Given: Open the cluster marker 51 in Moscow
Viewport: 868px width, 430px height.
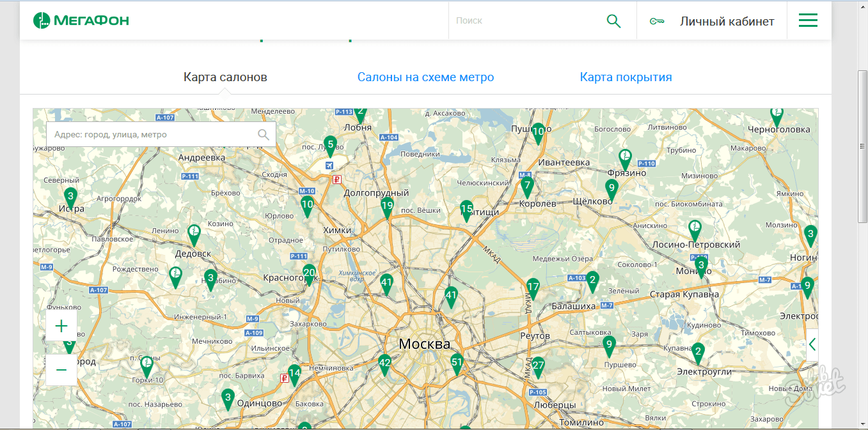Looking at the screenshot, I should pyautogui.click(x=457, y=363).
